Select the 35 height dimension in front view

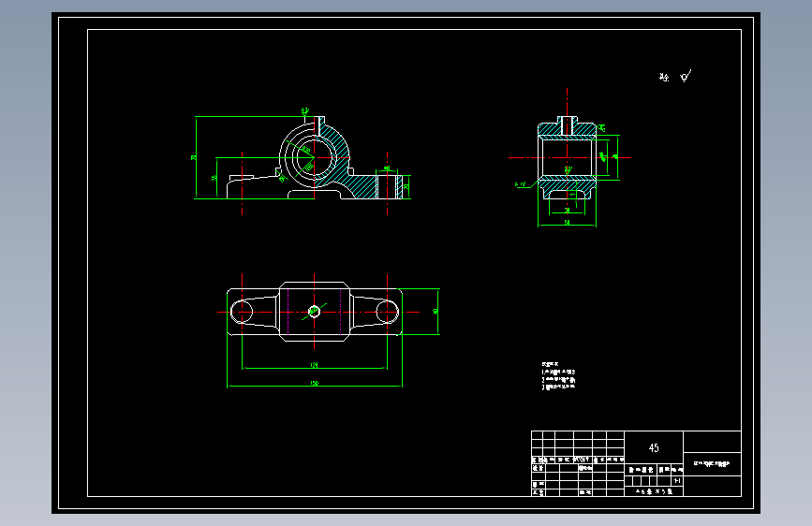coord(214,178)
